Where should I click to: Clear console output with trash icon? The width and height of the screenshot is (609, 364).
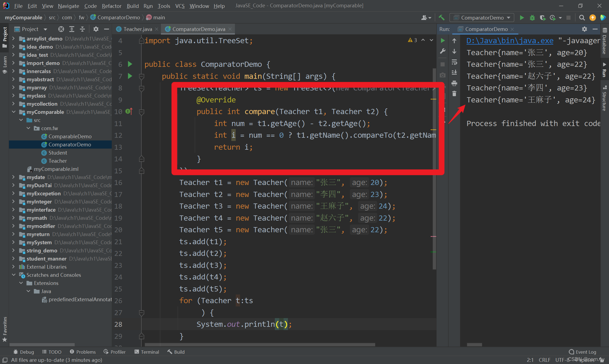(454, 94)
